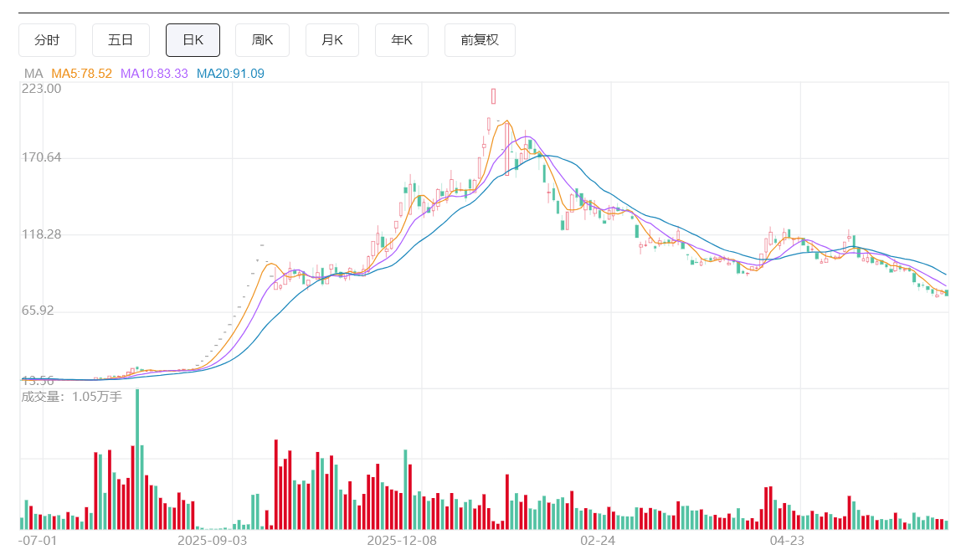Click the MA20:91.09 indicator label
Viewport: 961px width, 560px height.
click(x=230, y=74)
